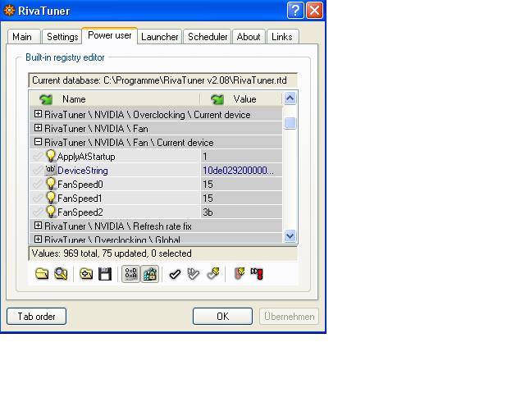Click the Current database path field

pos(162,80)
